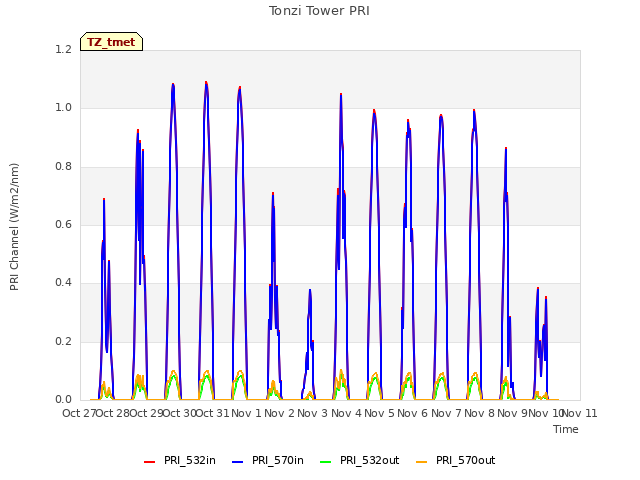Image resolution: width=640 pixels, height=480 pixels.
Task: Click the 0.2 y-axis label
Action: coord(63,341)
